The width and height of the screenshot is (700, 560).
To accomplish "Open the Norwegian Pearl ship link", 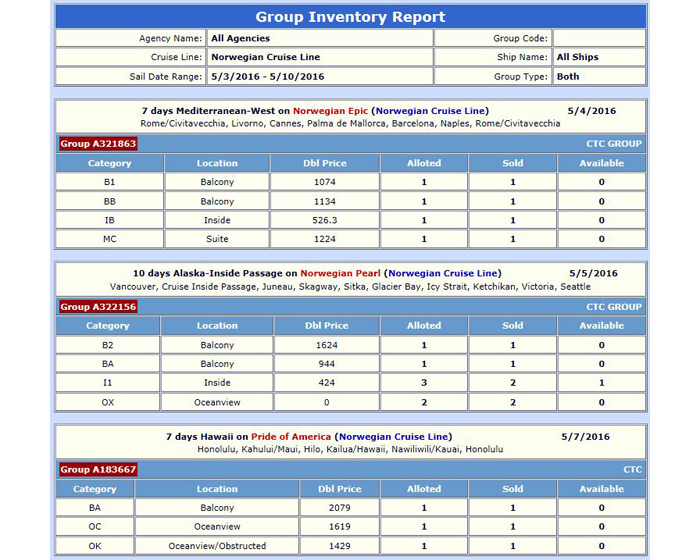I will click(x=340, y=273).
